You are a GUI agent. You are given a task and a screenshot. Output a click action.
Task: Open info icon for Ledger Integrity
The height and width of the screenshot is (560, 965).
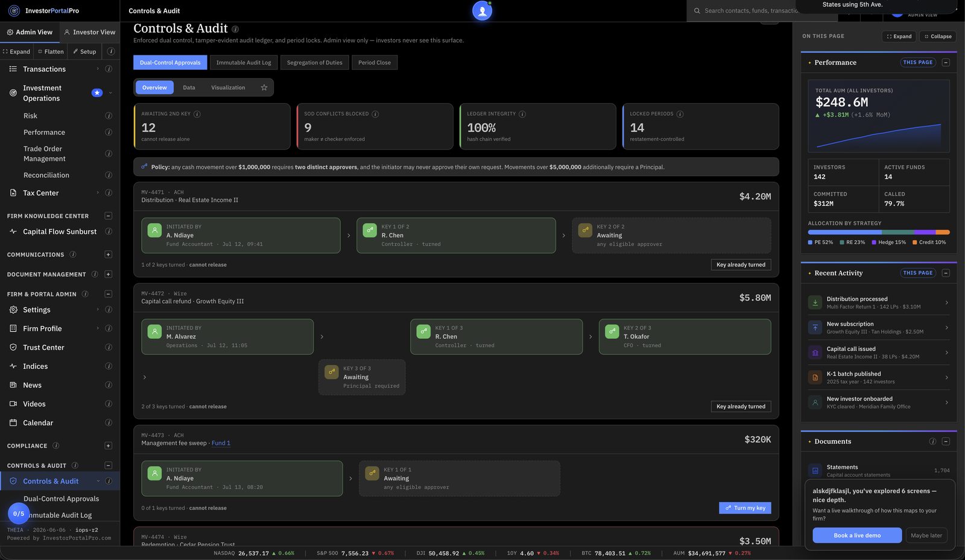(x=522, y=114)
